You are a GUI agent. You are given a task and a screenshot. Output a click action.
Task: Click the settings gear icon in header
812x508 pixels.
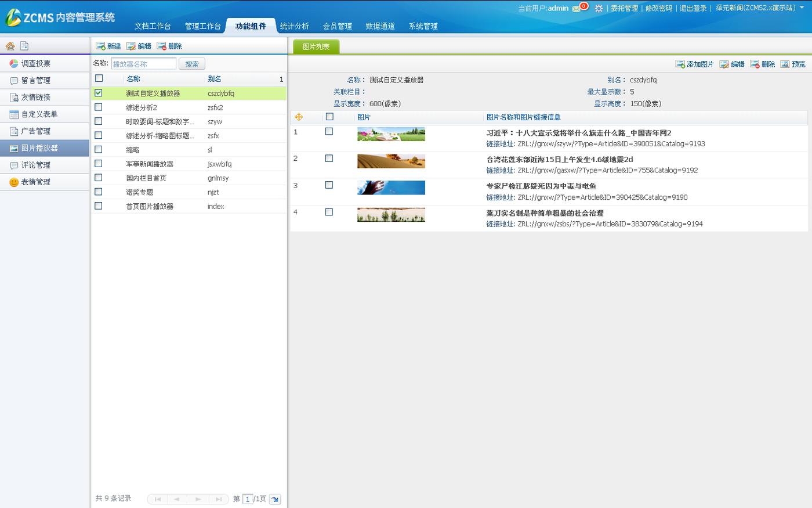[x=599, y=8]
